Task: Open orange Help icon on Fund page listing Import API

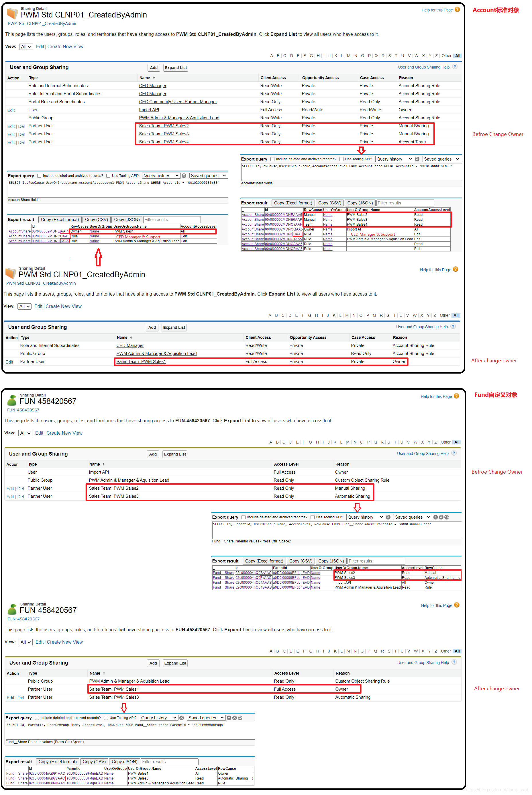Action: 456,396
